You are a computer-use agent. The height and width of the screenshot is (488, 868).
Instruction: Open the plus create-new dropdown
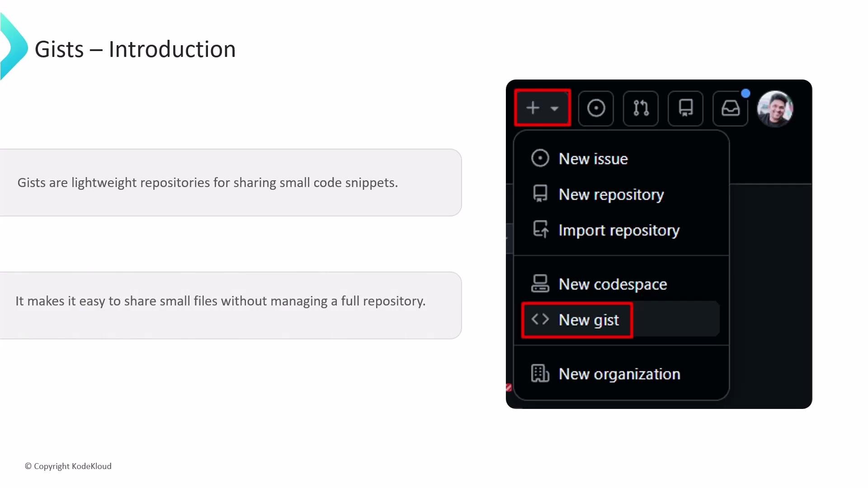click(542, 108)
